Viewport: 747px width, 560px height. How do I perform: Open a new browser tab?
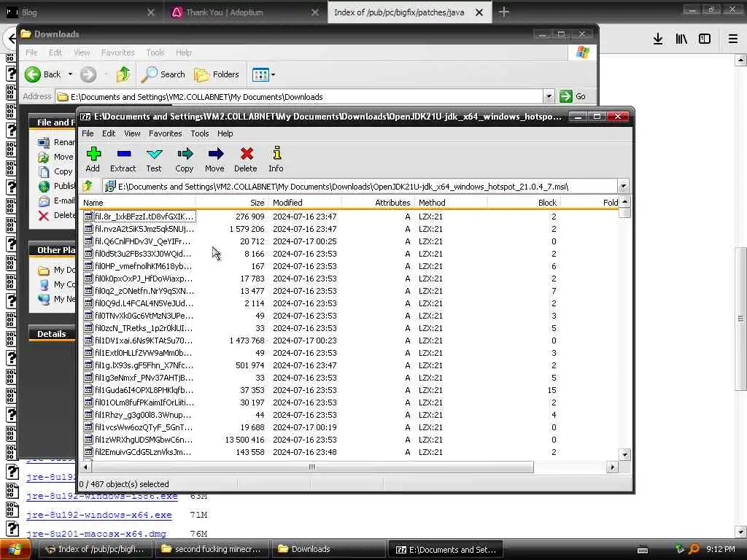point(503,12)
